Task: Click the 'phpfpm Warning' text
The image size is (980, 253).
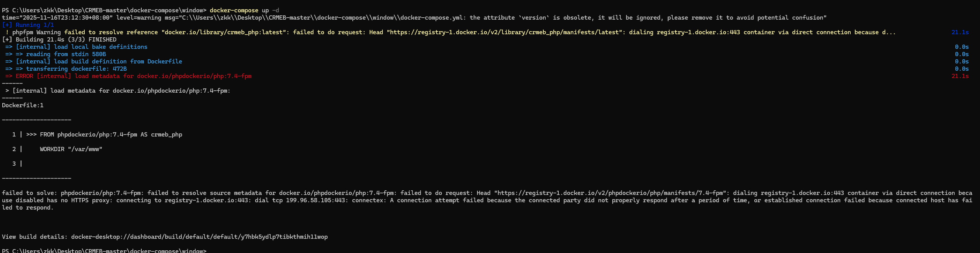Action: pyautogui.click(x=36, y=32)
